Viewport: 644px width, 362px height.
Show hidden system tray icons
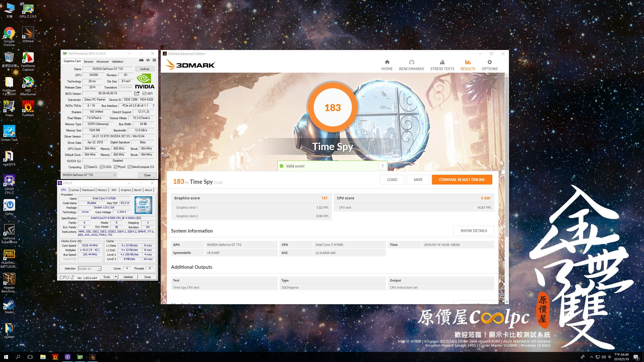pos(591,357)
